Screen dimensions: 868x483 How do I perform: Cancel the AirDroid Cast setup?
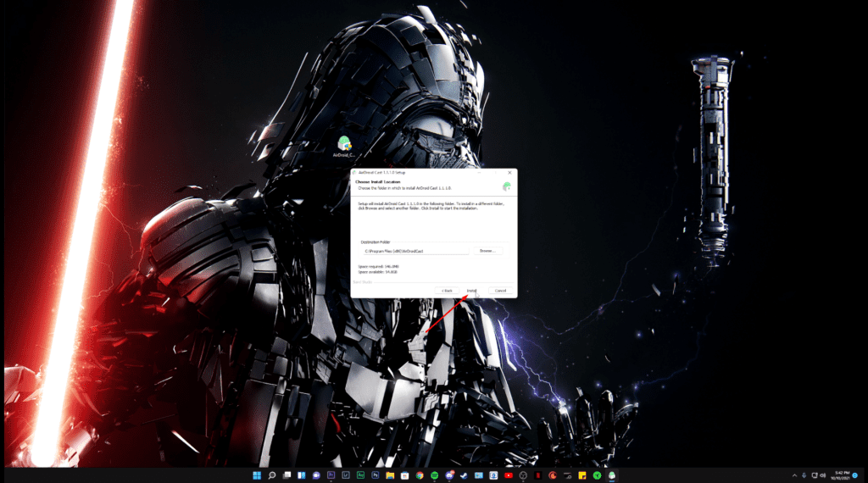(500, 291)
